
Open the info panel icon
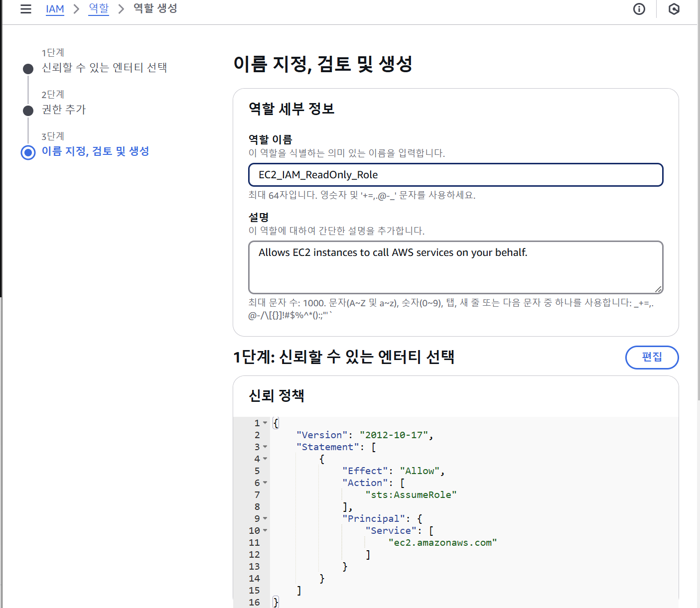click(x=639, y=9)
